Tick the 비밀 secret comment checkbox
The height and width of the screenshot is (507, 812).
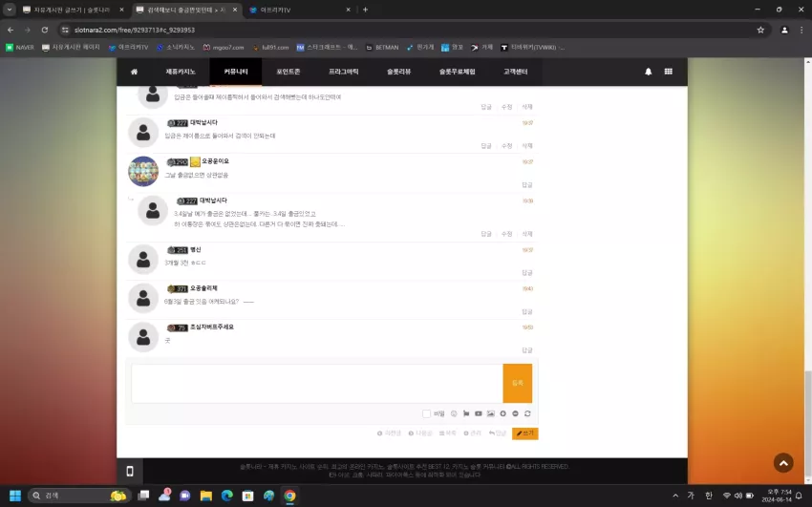426,413
